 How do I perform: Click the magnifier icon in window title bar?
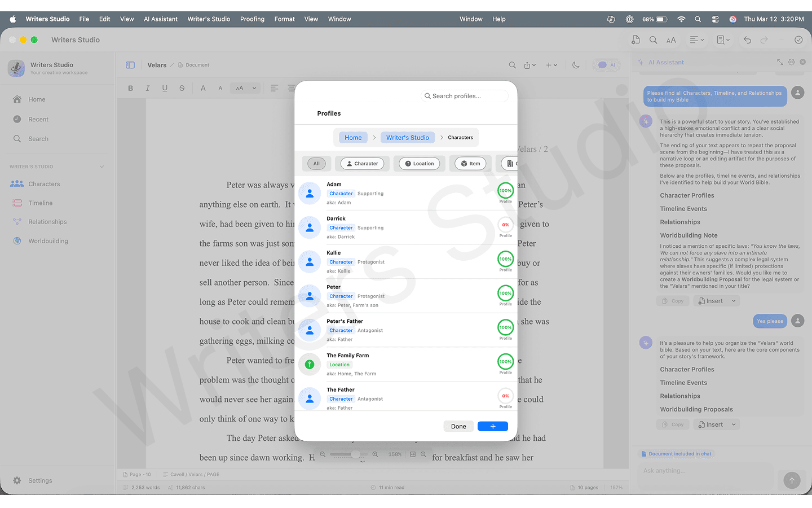point(653,40)
